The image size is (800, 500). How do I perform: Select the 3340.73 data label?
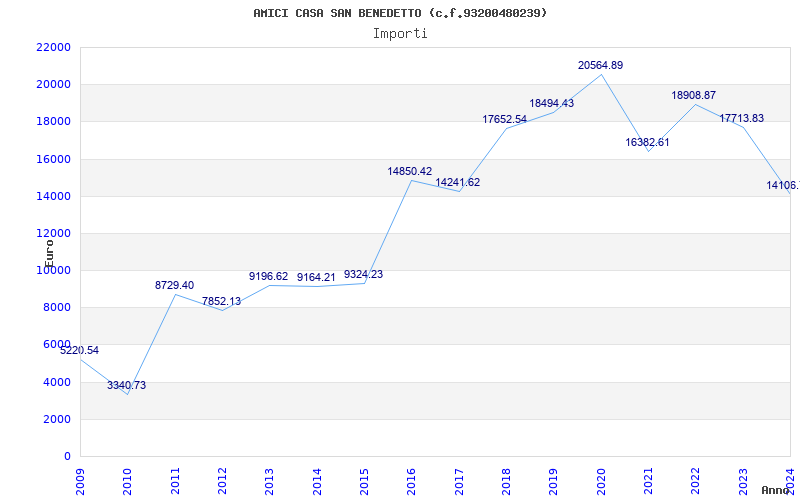point(127,385)
